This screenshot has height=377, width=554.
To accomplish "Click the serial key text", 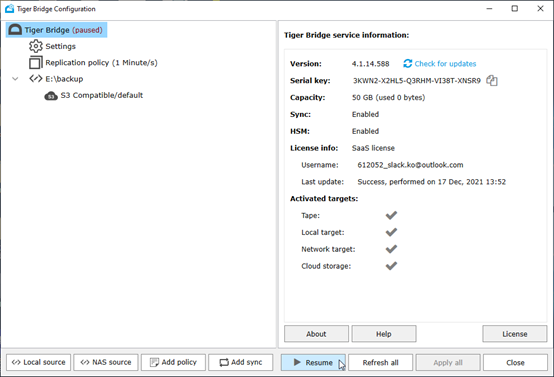I will [x=417, y=81].
